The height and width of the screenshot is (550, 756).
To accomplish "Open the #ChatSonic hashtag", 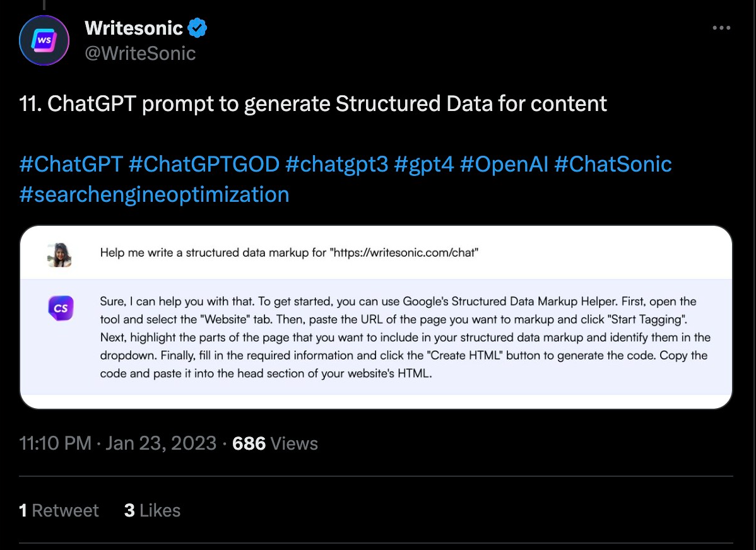I will tap(613, 164).
